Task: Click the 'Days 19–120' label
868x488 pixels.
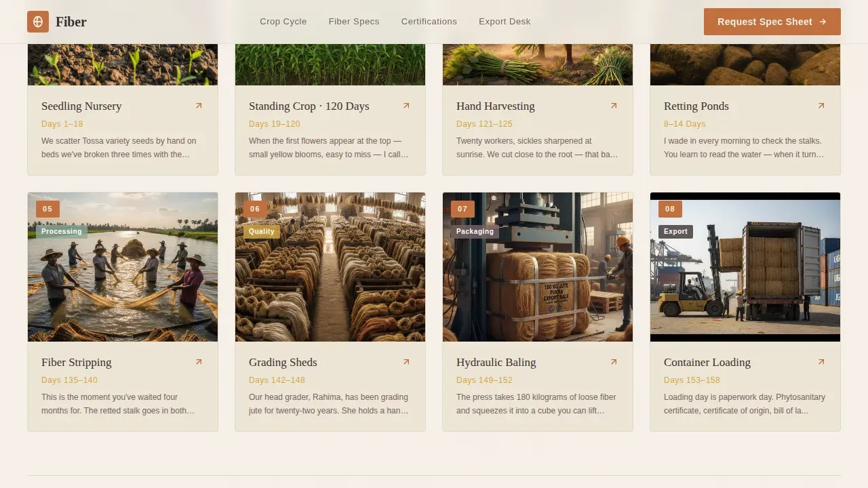Action: (x=275, y=124)
